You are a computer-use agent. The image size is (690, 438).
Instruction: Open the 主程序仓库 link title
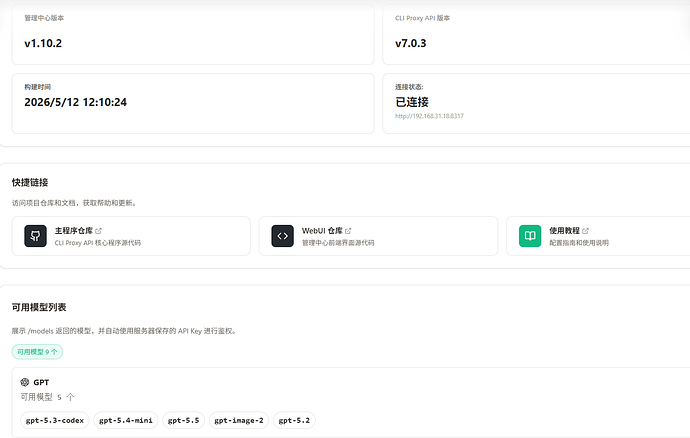pos(73,231)
